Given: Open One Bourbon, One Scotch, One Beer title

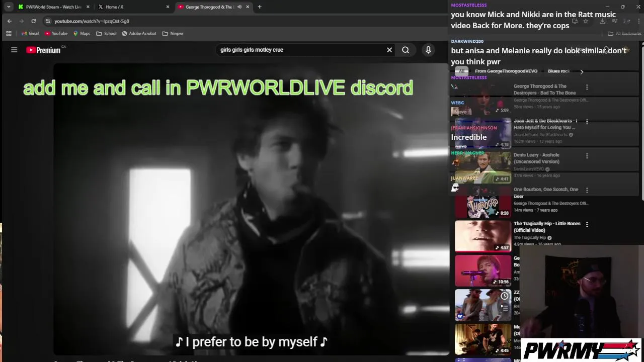Looking at the screenshot, I should 546,193.
